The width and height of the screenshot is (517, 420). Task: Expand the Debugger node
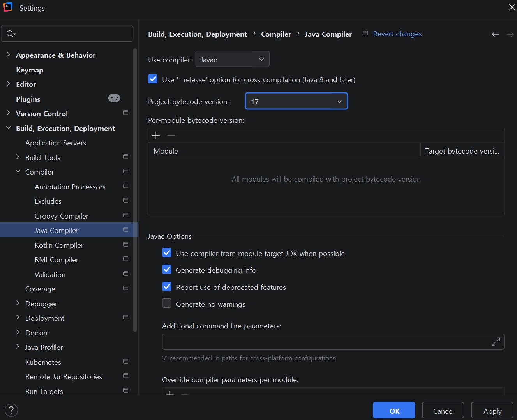(x=18, y=303)
